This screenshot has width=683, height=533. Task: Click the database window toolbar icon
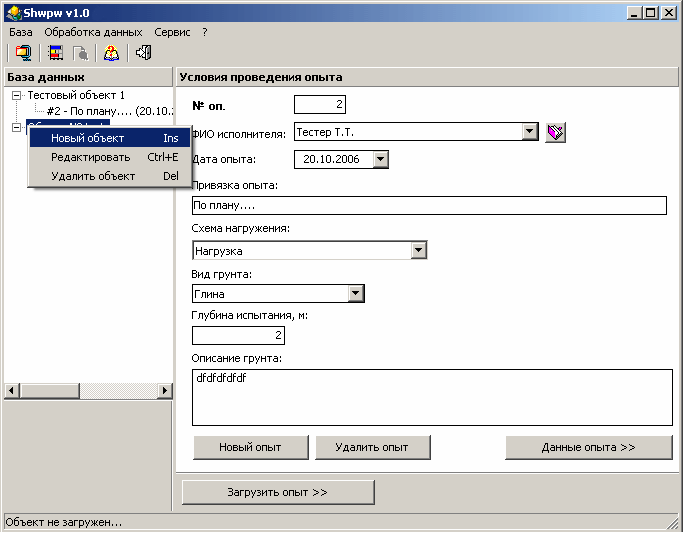[x=22, y=53]
